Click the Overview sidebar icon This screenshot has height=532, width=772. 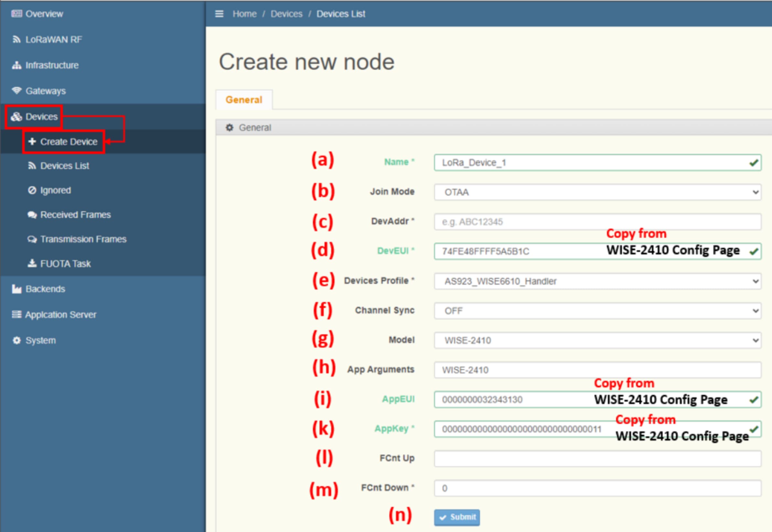[x=16, y=14]
